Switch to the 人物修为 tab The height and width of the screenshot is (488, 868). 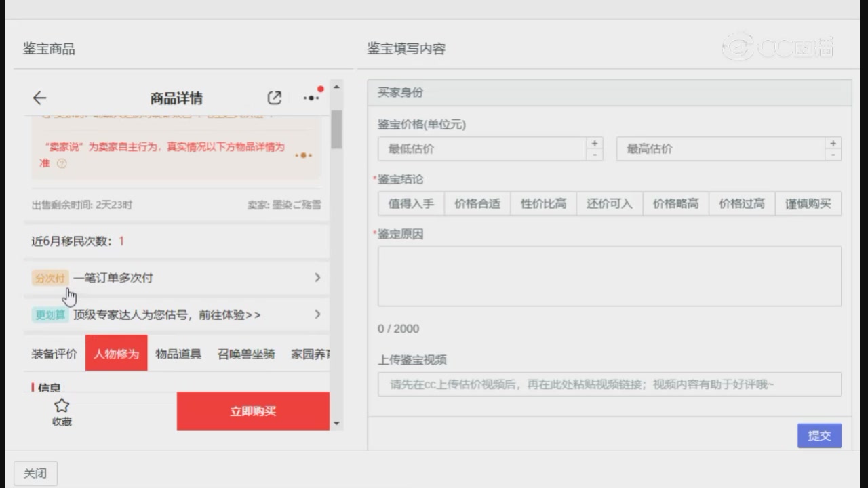117,354
